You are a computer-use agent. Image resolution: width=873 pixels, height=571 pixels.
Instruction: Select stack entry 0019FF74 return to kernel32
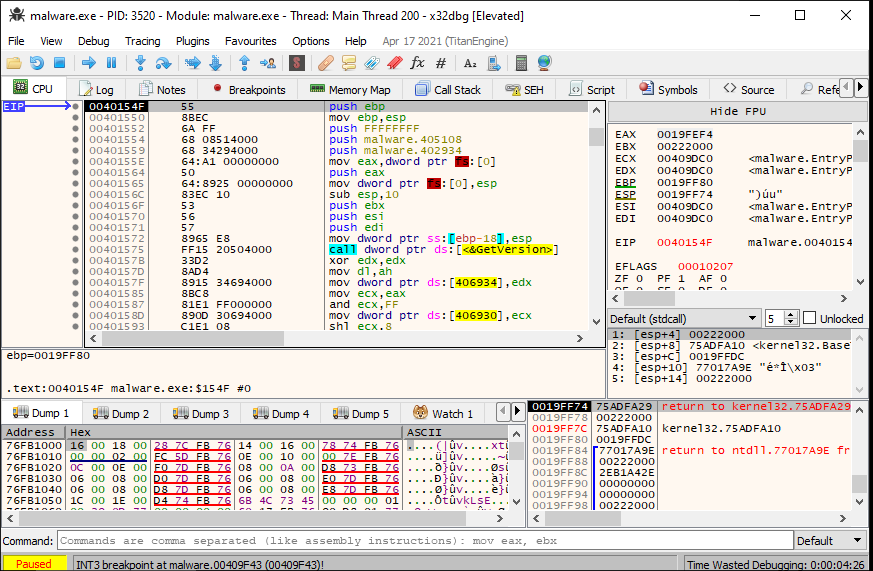tap(690, 406)
